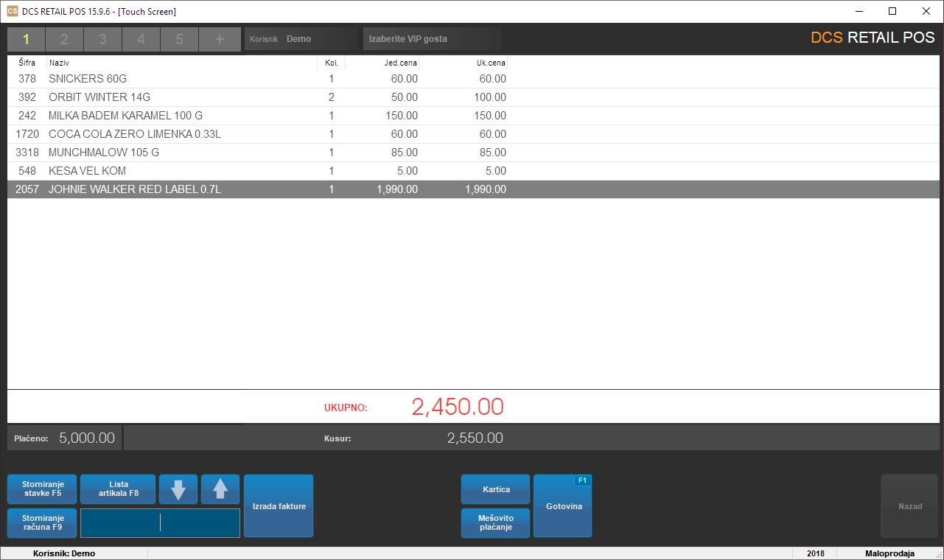The image size is (944, 560).
Task: Open Lista artikala F8
Action: [x=118, y=489]
